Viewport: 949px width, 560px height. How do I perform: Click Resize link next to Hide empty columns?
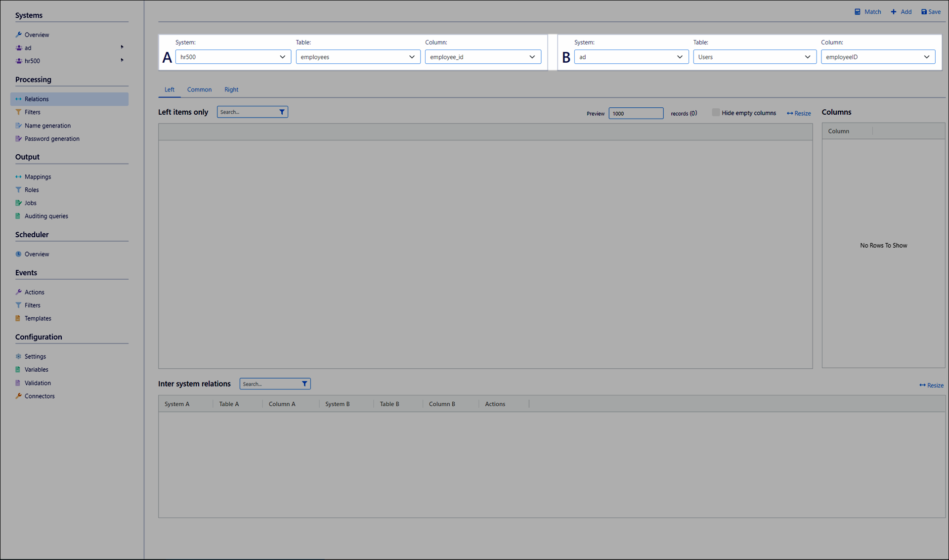(x=799, y=114)
